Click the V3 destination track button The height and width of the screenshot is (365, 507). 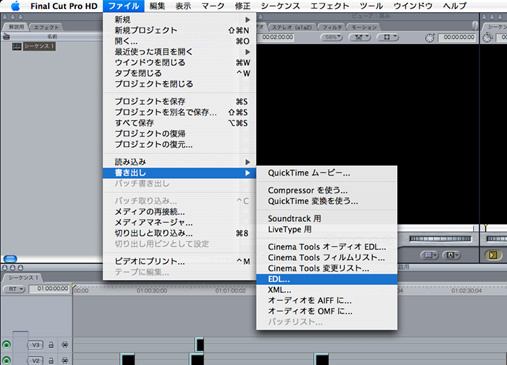(x=35, y=345)
